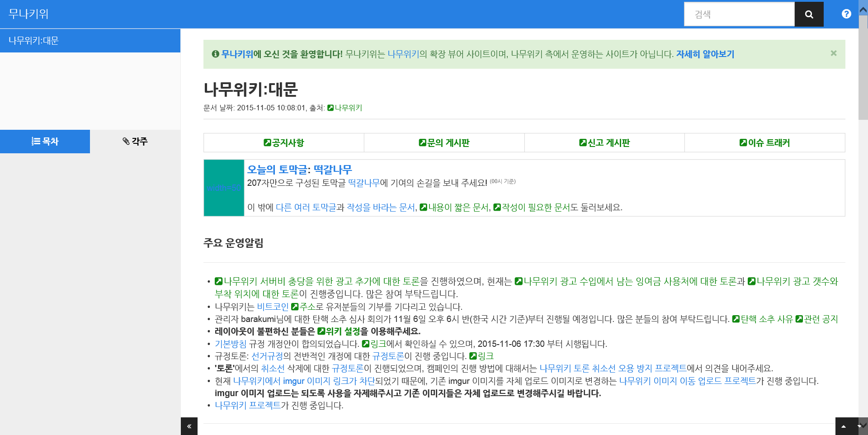Open 관련 공지 link
The image size is (868, 435).
[x=817, y=319]
